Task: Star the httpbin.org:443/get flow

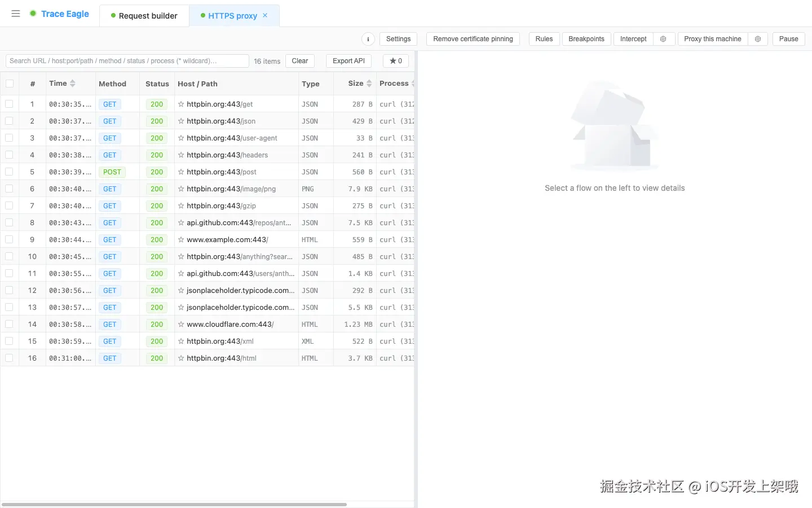Action: [x=181, y=104]
